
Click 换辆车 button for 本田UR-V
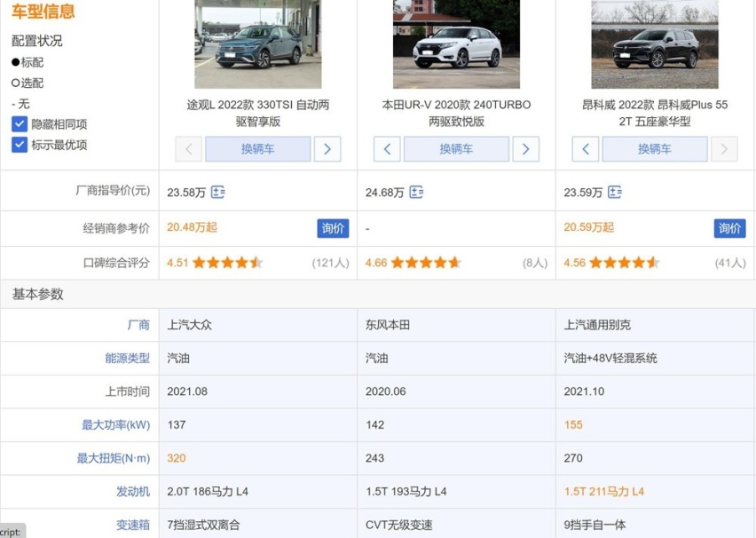pyautogui.click(x=456, y=149)
